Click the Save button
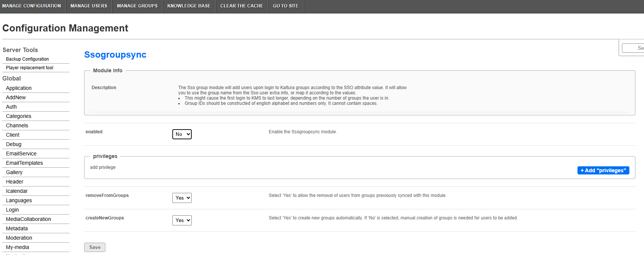The width and height of the screenshot is (644, 255). click(x=95, y=247)
